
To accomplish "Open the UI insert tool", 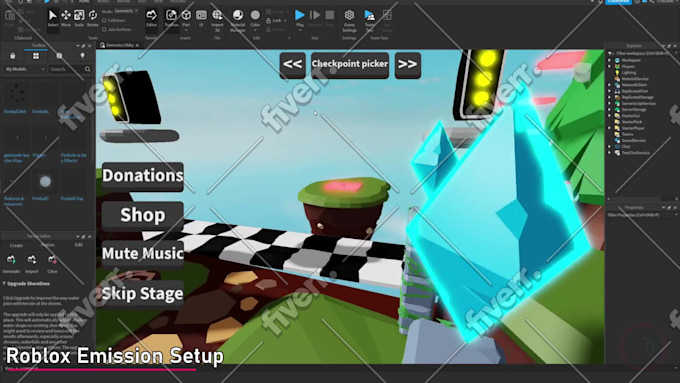I will (201, 18).
